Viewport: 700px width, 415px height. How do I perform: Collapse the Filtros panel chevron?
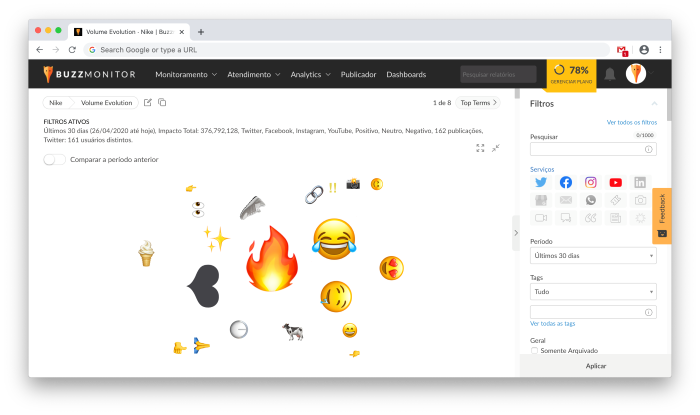[654, 104]
